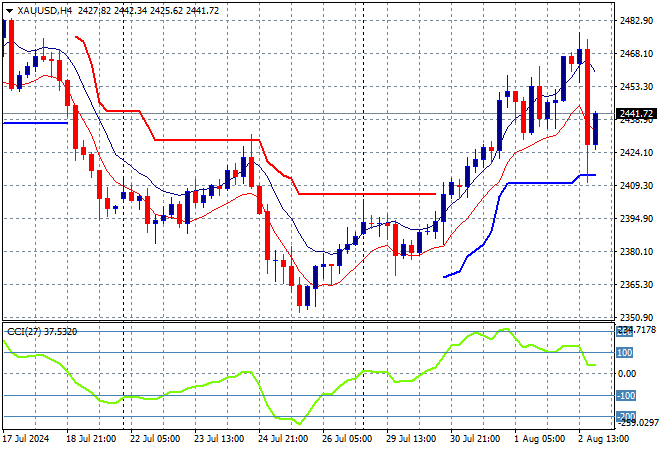The image size is (660, 450).
Task: Click the 2365.30 price axis label
Action: coord(636,285)
